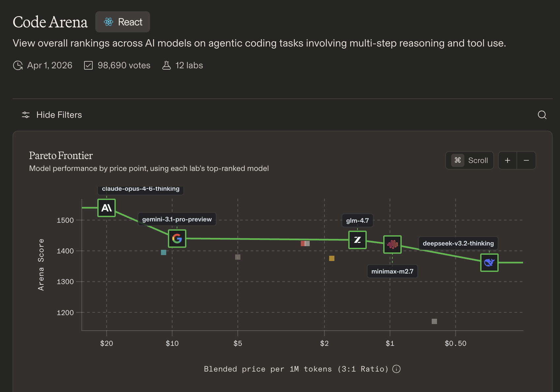Click the glm-4.7 Z logo marker

pos(358,240)
